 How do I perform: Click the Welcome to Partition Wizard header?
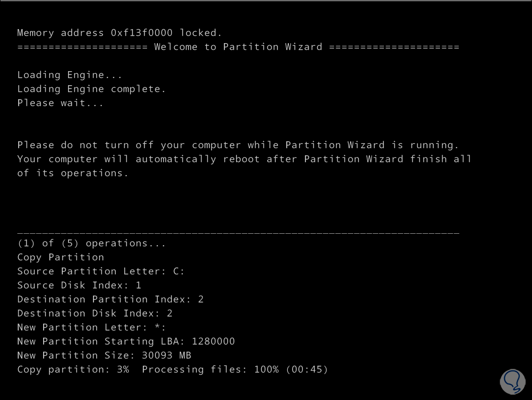[x=238, y=47]
